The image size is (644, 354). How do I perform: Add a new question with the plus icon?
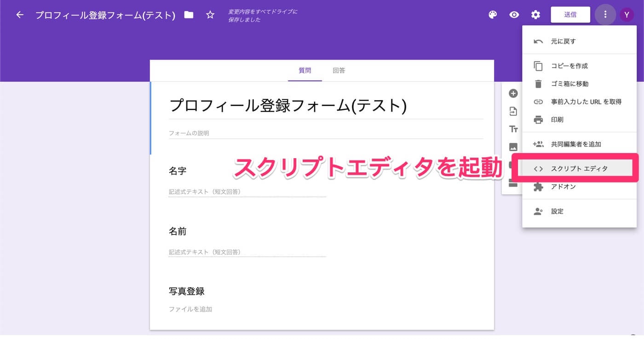point(512,93)
